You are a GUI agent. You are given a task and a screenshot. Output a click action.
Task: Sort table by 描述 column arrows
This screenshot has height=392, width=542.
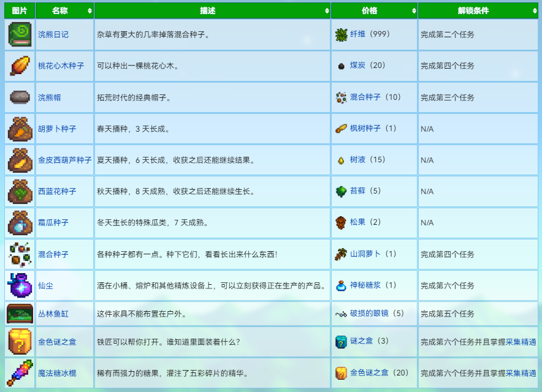pyautogui.click(x=327, y=10)
